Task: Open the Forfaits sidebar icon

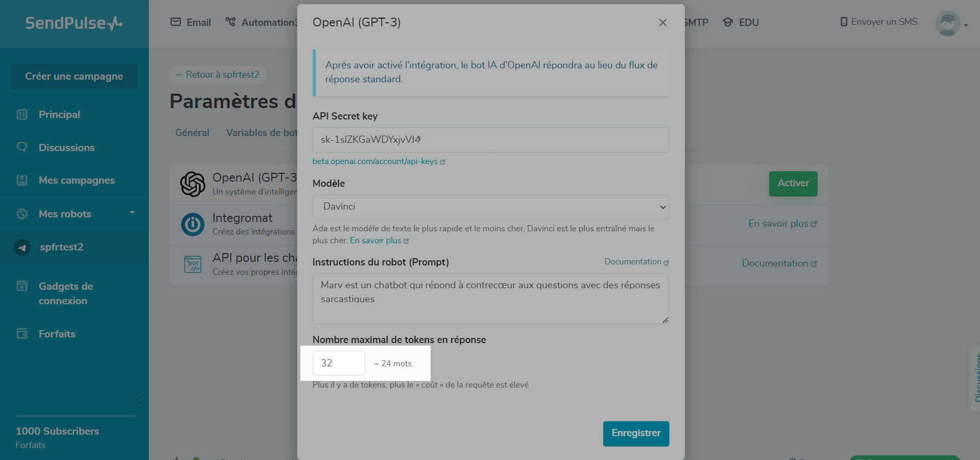Action: click(x=22, y=334)
